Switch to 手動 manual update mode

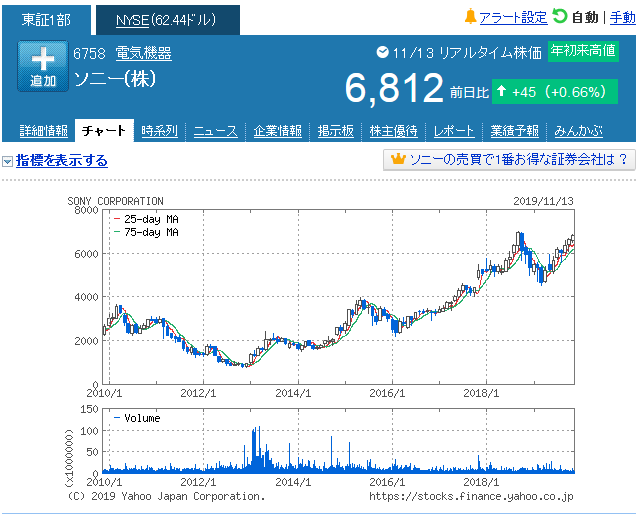click(622, 18)
